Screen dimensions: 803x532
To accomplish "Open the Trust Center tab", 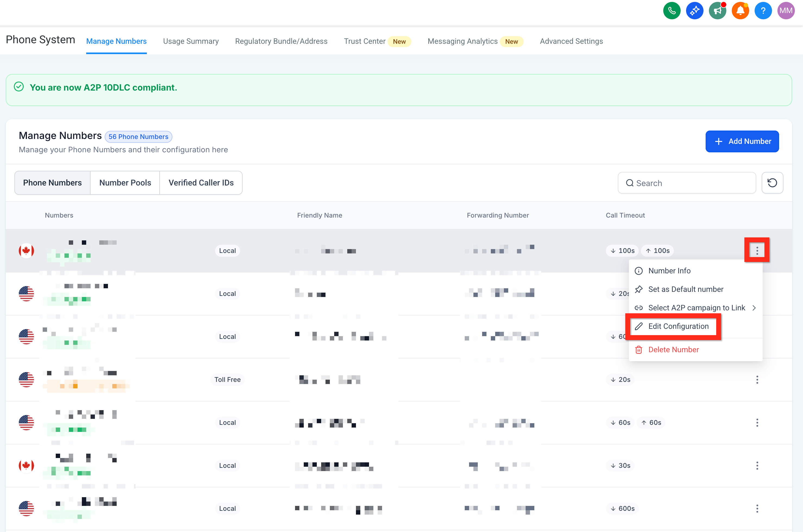I will [364, 41].
